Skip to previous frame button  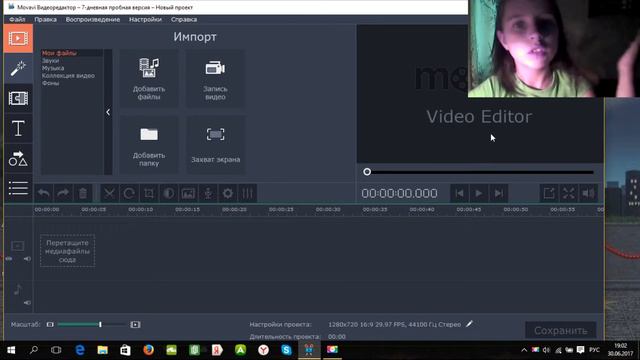(459, 193)
